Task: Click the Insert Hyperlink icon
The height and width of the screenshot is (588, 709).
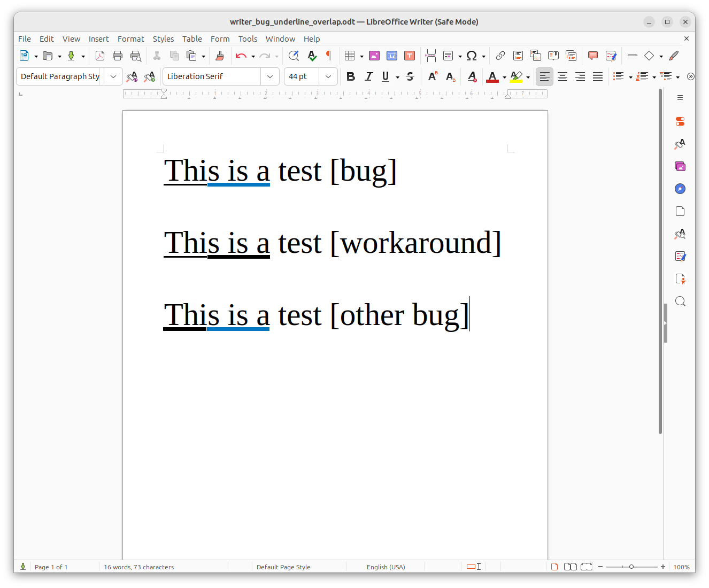Action: (500, 56)
